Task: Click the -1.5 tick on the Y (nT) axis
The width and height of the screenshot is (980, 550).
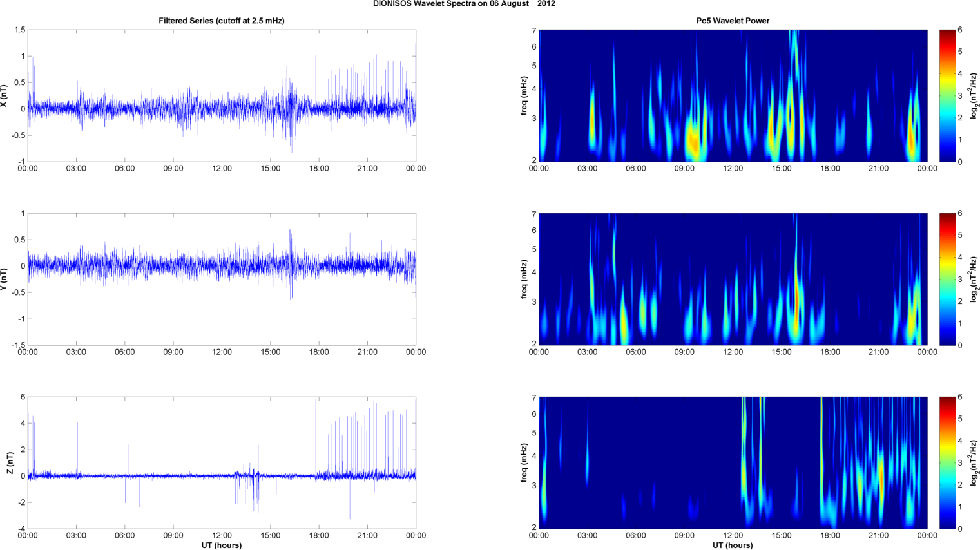Action: tap(18, 345)
